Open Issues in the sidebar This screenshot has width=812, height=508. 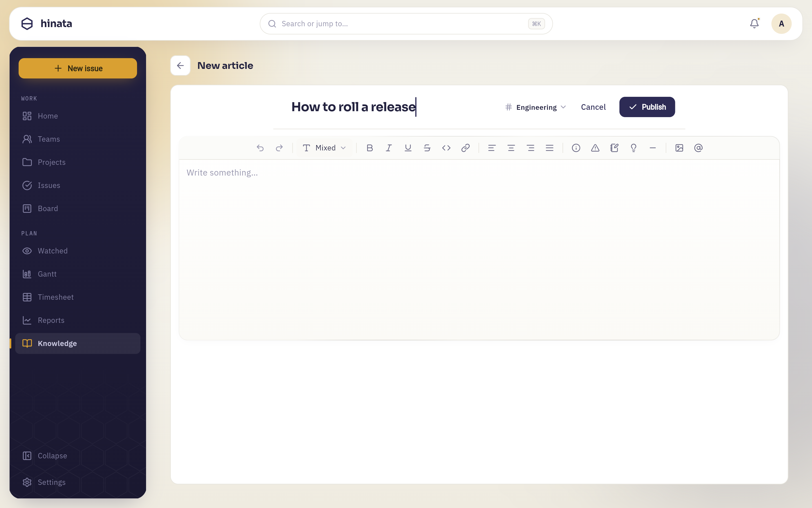coord(78,185)
